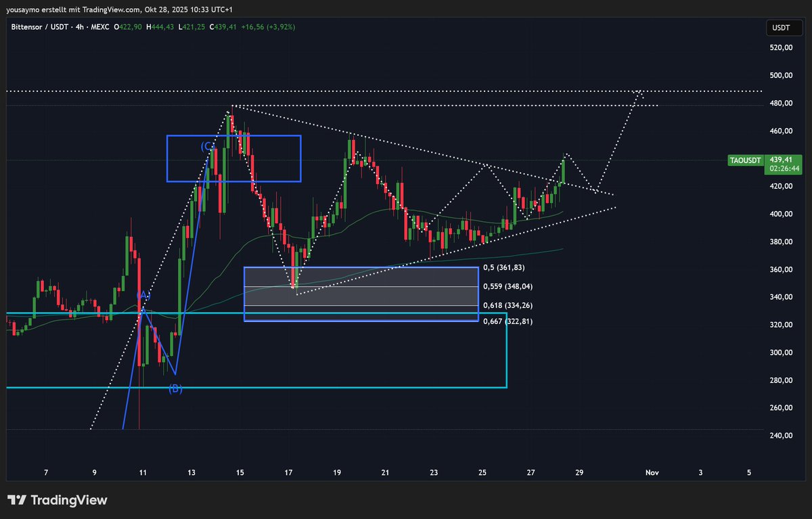Click the time axis label Nov

[x=652, y=472]
